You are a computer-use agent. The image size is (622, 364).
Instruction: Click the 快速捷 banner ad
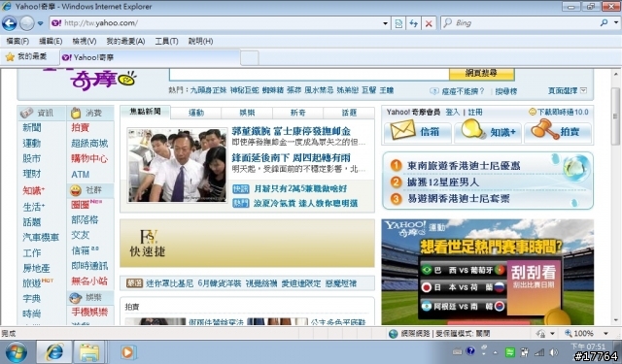click(247, 244)
